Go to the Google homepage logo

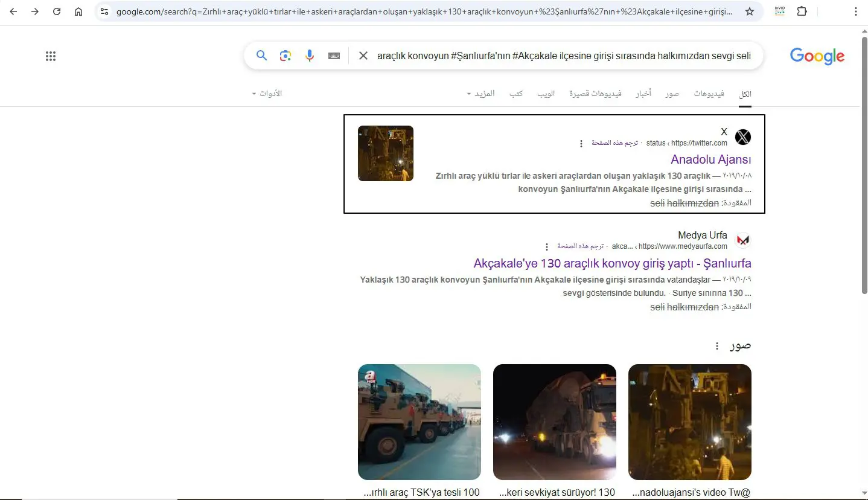[x=817, y=56]
